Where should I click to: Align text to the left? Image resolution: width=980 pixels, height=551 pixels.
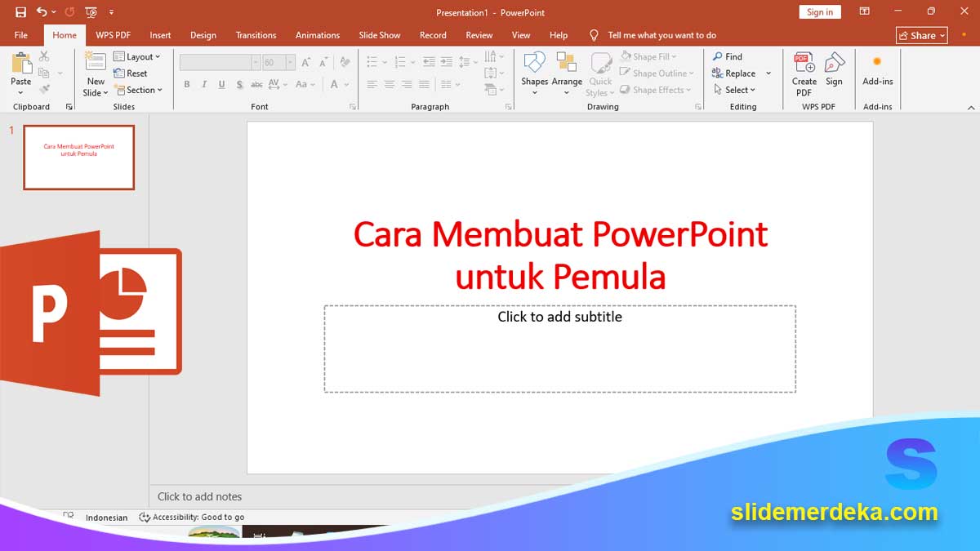pos(372,84)
